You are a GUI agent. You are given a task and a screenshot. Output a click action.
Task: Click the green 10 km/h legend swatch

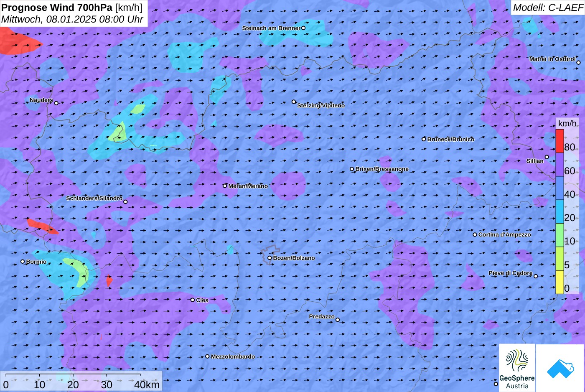[x=560, y=235]
